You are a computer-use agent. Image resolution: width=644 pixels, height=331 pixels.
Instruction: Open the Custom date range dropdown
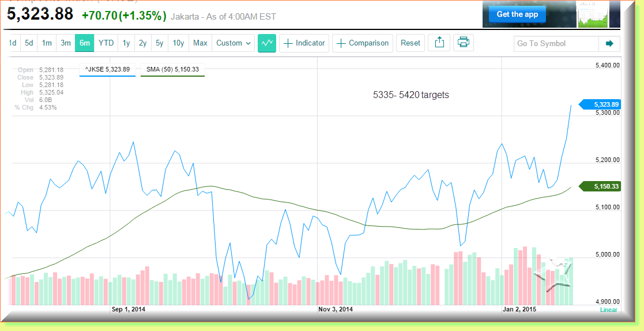pos(234,43)
